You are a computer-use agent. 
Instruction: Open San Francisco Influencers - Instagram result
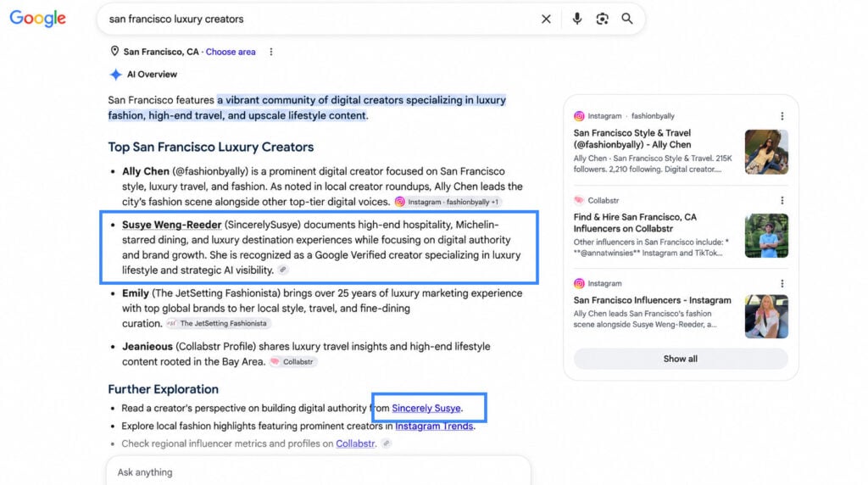652,300
